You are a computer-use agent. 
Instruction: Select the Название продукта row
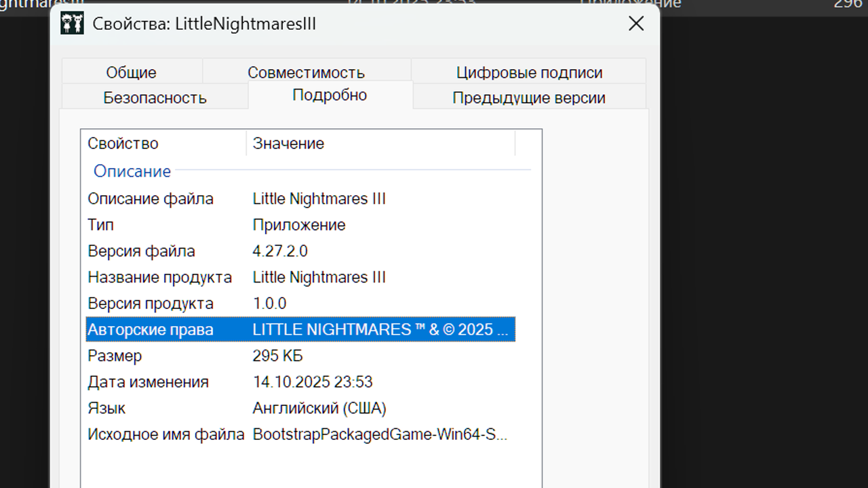pyautogui.click(x=300, y=277)
